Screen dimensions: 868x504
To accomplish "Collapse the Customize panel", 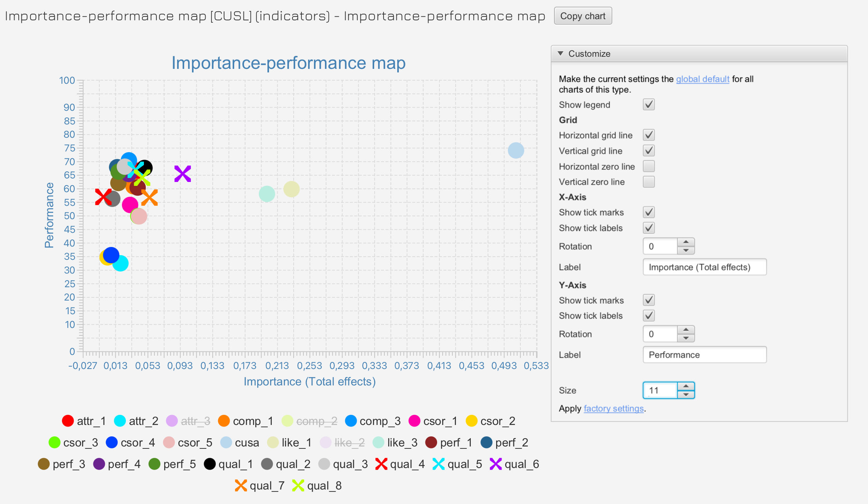I will click(x=560, y=54).
